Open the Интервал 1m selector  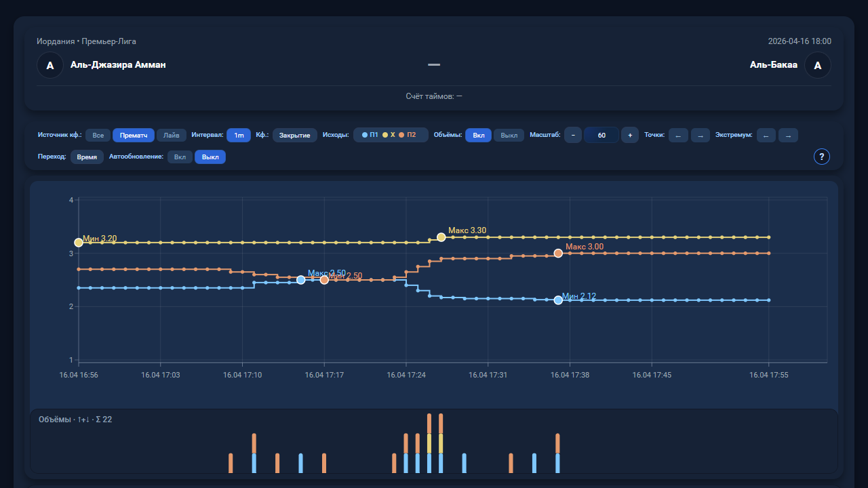point(239,136)
